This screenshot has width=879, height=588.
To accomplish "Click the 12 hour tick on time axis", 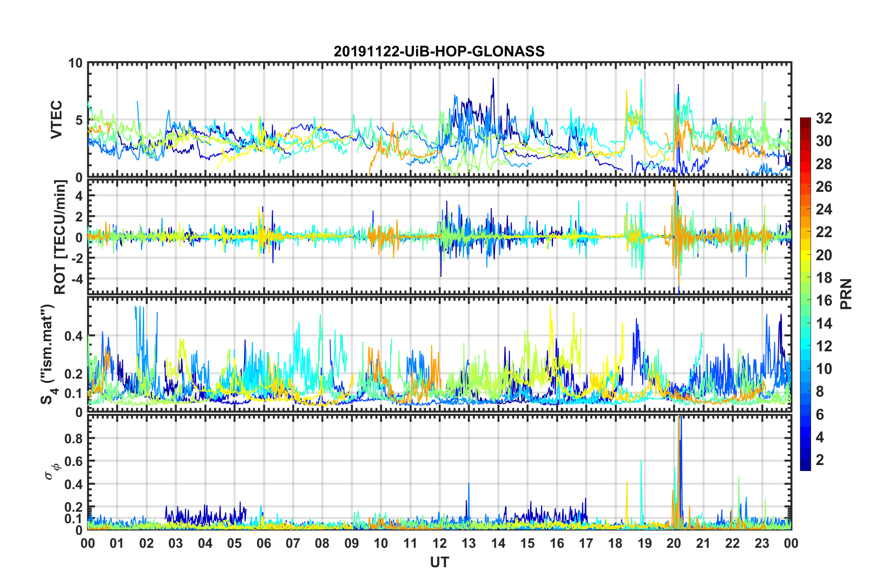I will point(439,543).
